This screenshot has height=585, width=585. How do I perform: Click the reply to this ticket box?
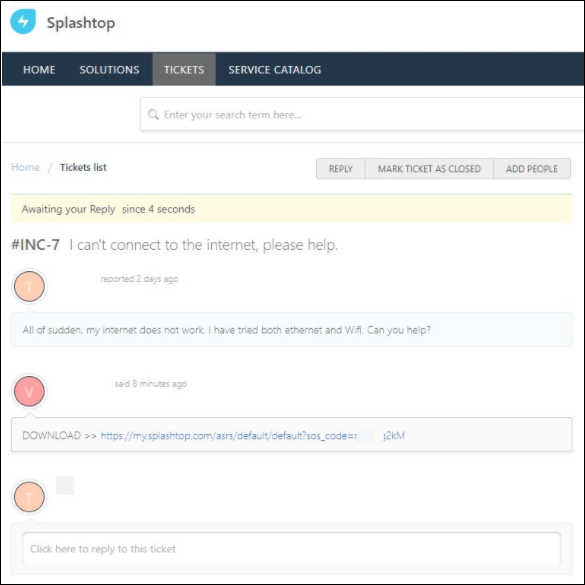click(x=292, y=549)
